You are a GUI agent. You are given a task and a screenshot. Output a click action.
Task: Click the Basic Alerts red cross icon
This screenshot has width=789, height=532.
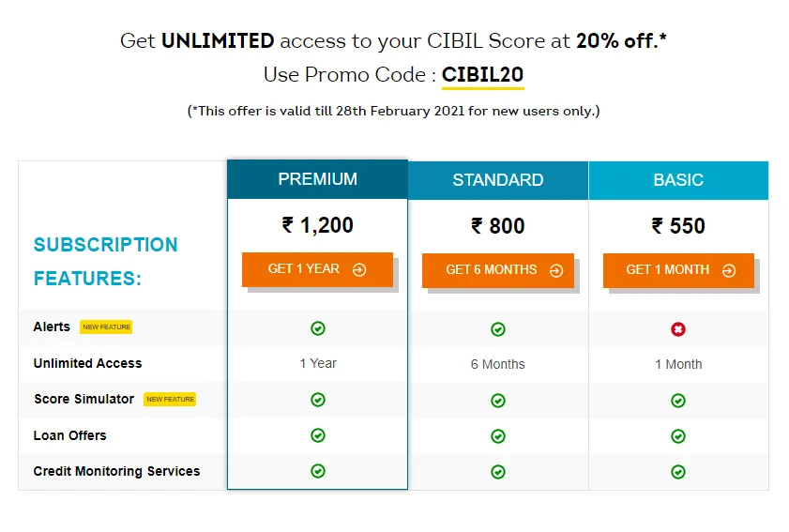pos(678,329)
